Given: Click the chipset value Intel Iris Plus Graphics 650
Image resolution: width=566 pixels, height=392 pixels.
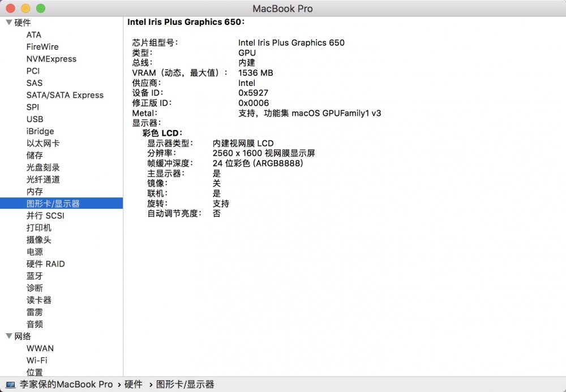Looking at the screenshot, I should click(291, 42).
